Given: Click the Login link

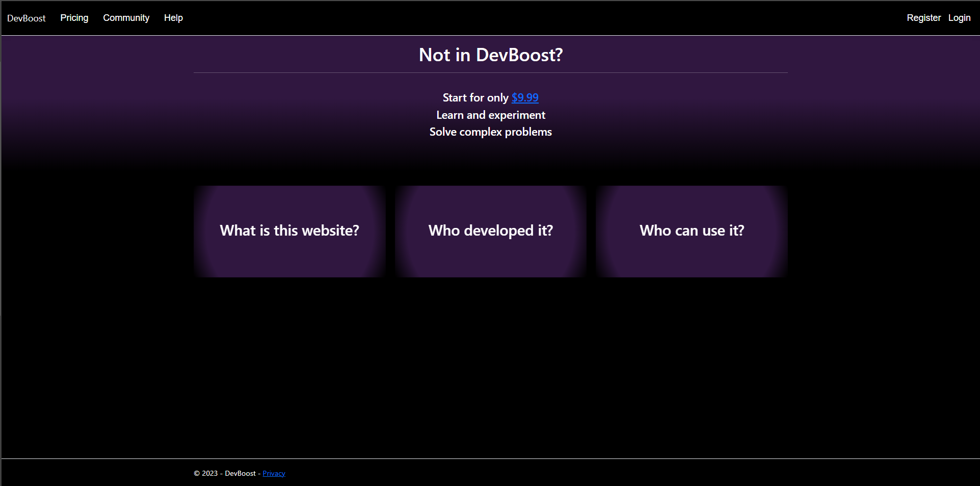Looking at the screenshot, I should (959, 17).
